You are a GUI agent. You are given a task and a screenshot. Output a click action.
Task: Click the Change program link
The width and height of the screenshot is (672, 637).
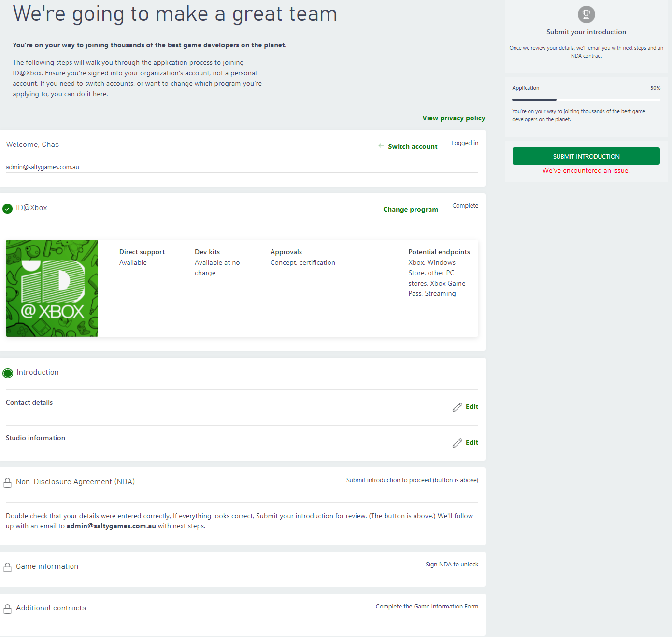click(x=411, y=209)
